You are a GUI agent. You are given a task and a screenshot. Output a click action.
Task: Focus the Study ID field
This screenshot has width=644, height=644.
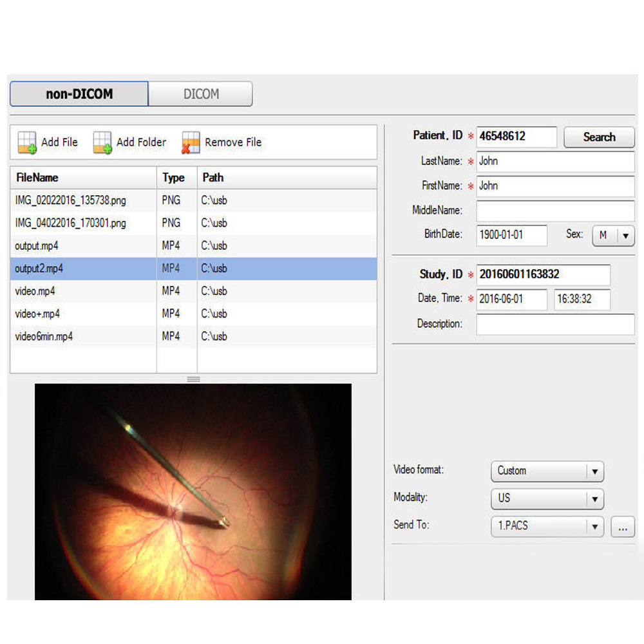544,275
